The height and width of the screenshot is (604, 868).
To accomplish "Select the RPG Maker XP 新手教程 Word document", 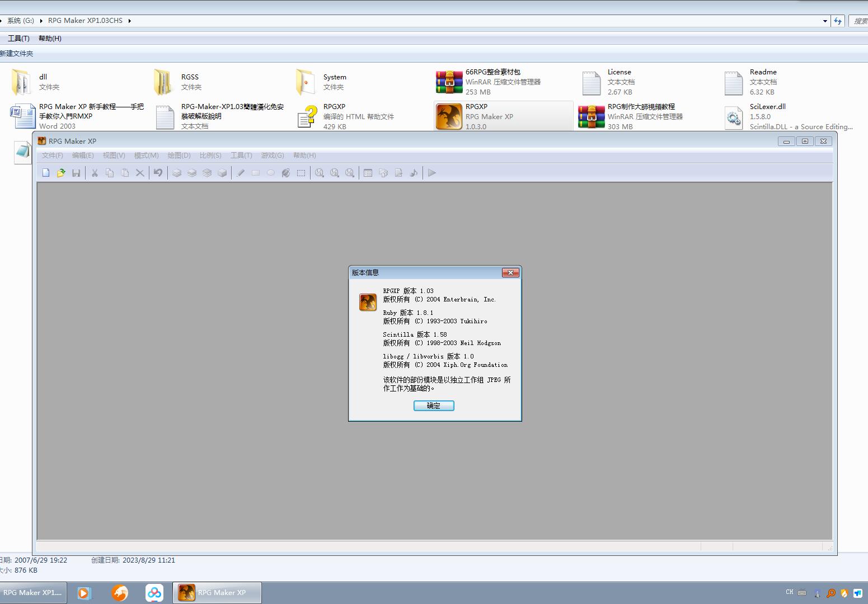I will click(77, 116).
